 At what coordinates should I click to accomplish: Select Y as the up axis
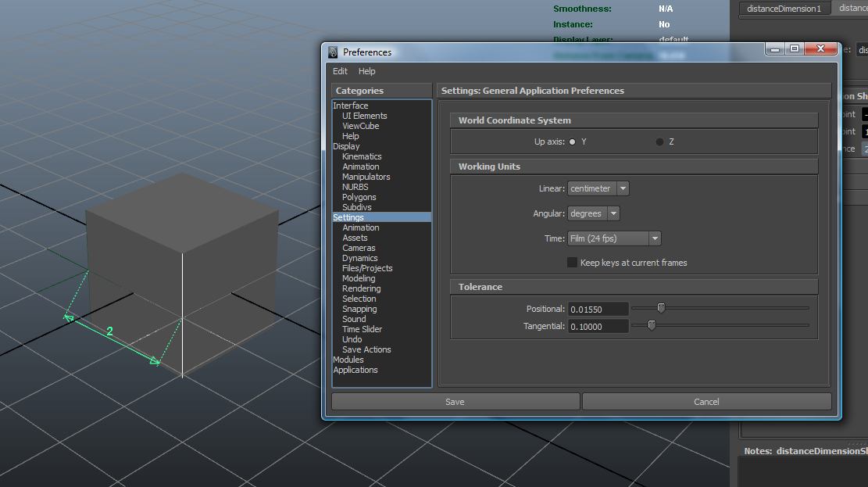click(573, 141)
